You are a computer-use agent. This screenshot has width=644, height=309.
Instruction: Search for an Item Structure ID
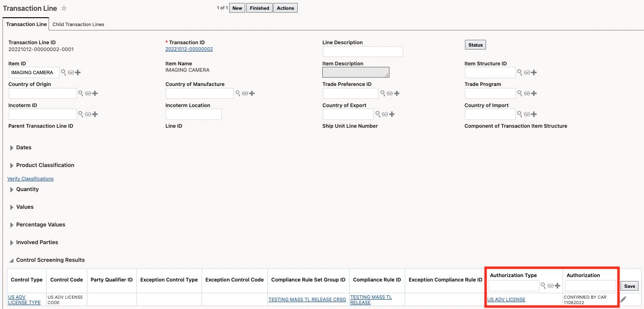point(519,73)
